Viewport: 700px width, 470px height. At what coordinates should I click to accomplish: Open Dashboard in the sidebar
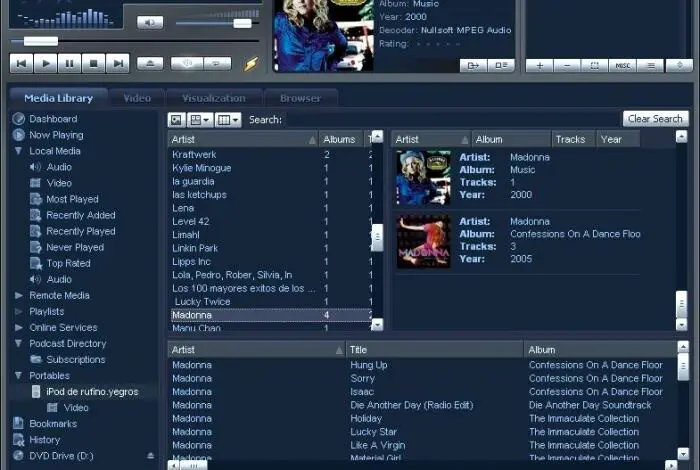click(x=53, y=119)
